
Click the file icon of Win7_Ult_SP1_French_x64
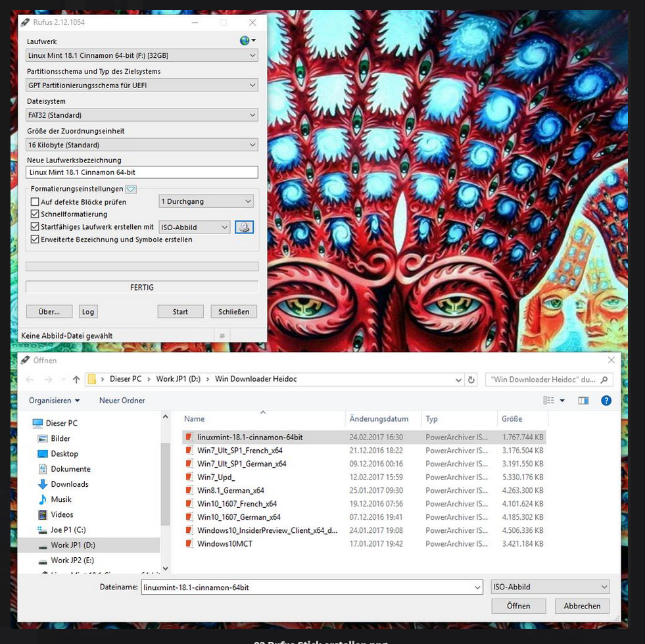coord(189,450)
